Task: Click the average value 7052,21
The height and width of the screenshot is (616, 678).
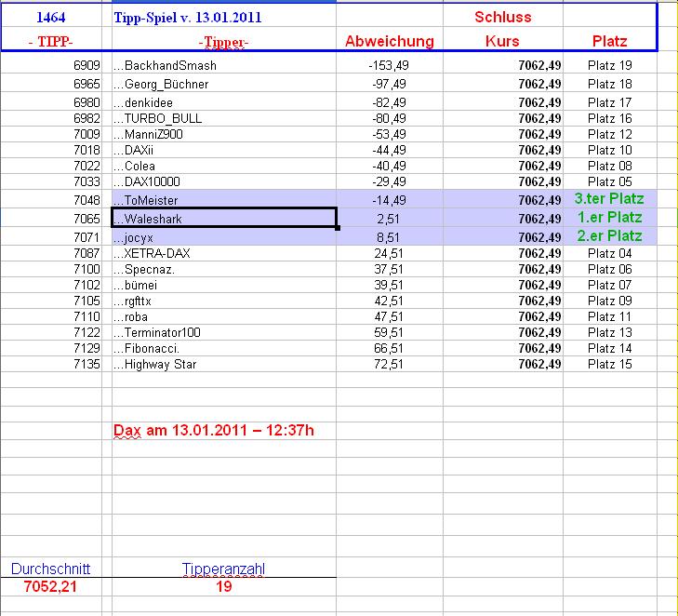Action: click(50, 586)
